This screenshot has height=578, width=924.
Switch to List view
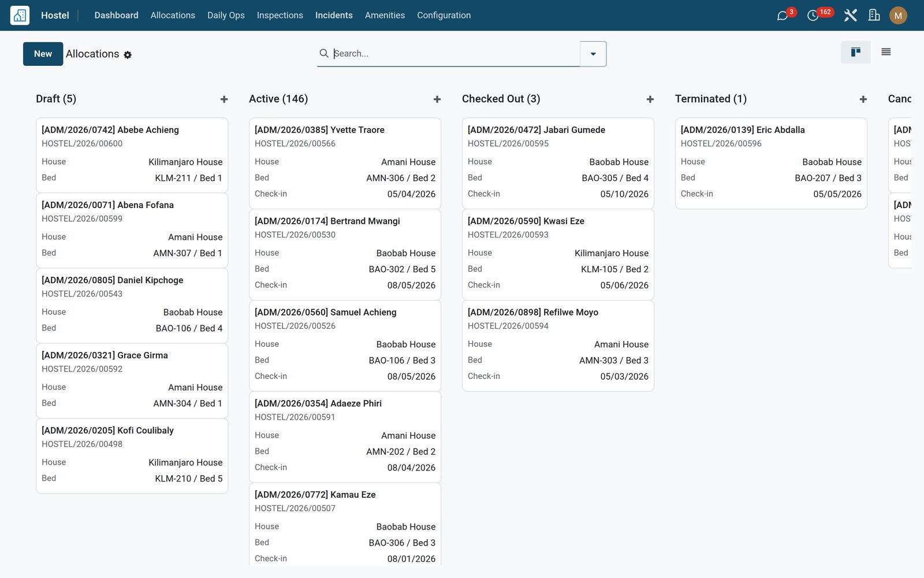click(x=886, y=53)
